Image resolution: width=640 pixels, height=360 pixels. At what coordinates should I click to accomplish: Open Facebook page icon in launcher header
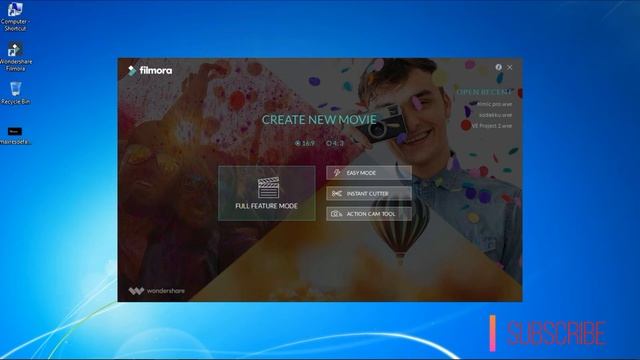tap(498, 67)
